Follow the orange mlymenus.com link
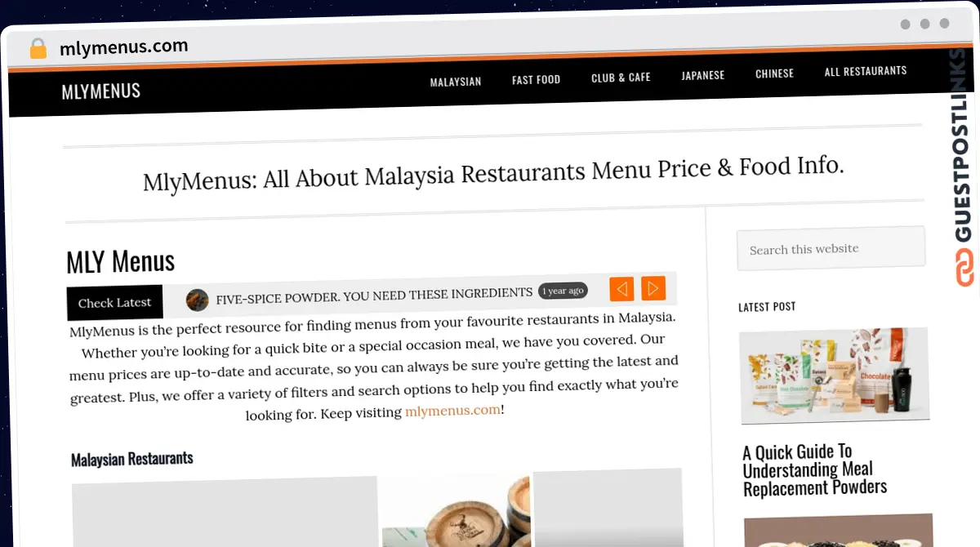 click(452, 411)
